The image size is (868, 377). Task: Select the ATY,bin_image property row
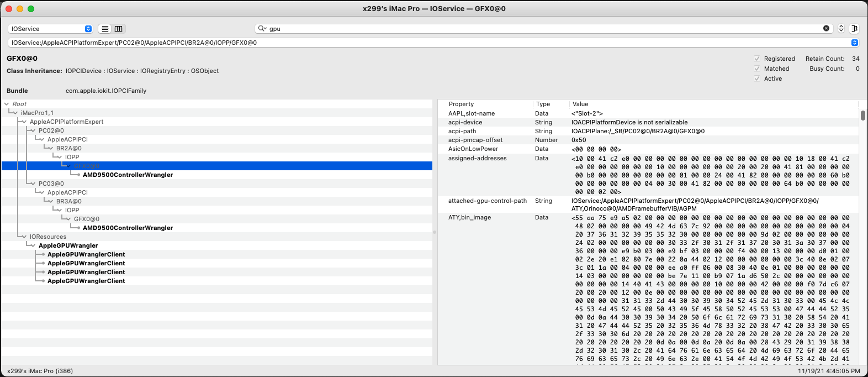click(649, 289)
